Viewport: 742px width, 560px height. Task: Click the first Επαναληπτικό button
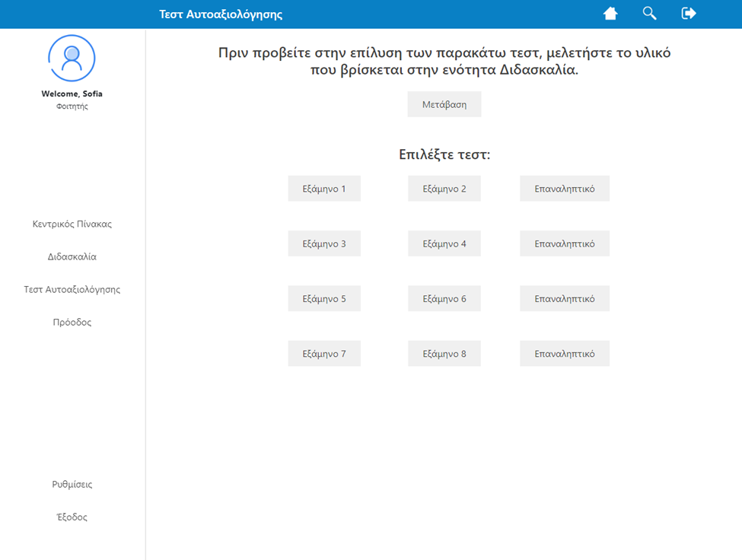[x=565, y=188]
